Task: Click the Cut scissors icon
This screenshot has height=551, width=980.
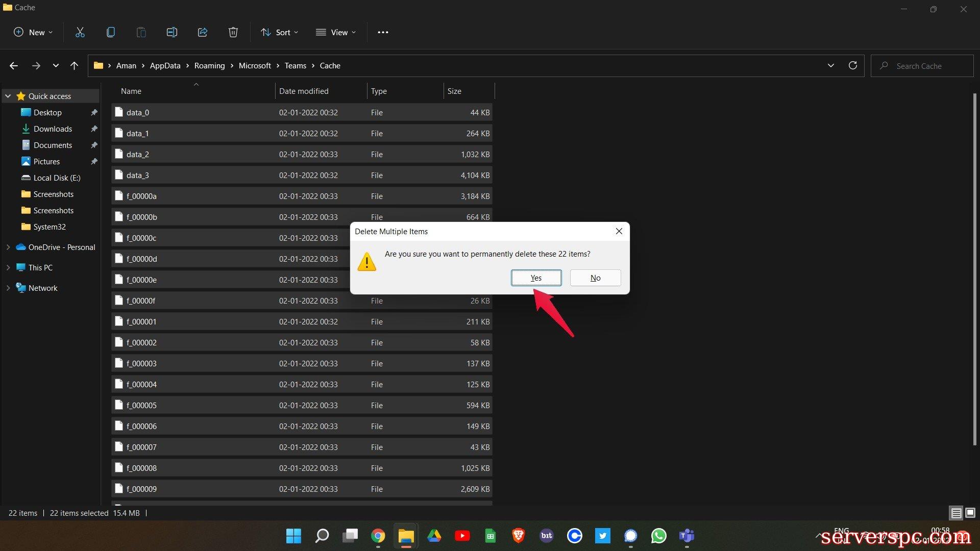Action: point(80,32)
